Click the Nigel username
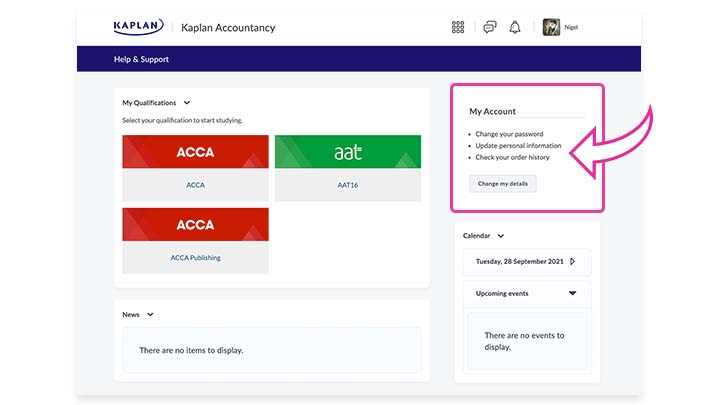 (x=571, y=27)
